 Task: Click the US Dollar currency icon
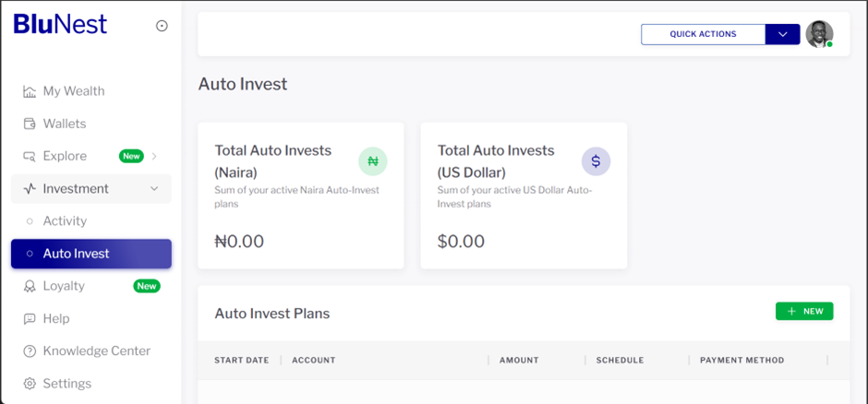coord(596,161)
